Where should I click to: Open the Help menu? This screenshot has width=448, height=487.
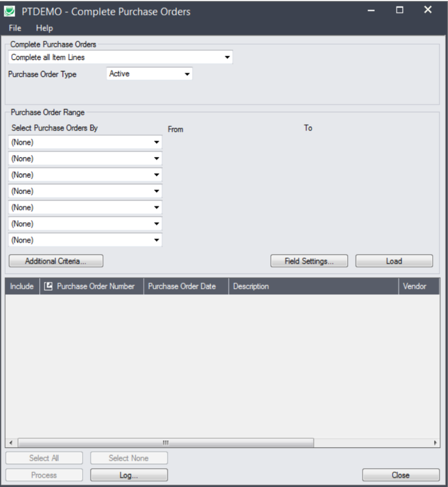(x=44, y=28)
